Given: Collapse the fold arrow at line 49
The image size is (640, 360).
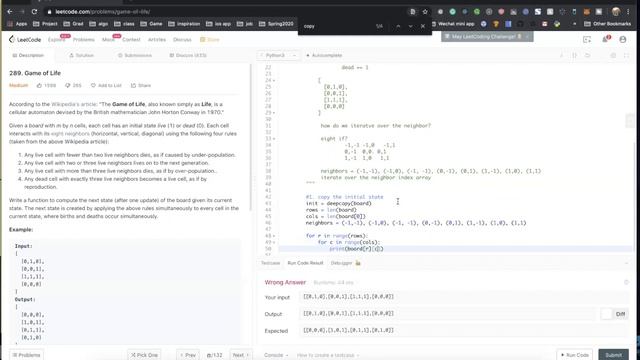Looking at the screenshot, I should click(274, 242).
